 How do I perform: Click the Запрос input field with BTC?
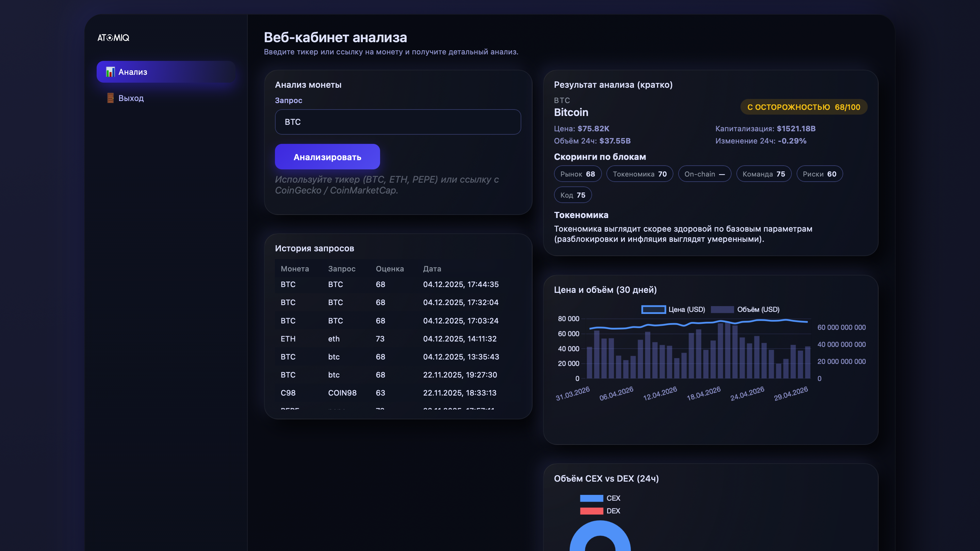398,122
